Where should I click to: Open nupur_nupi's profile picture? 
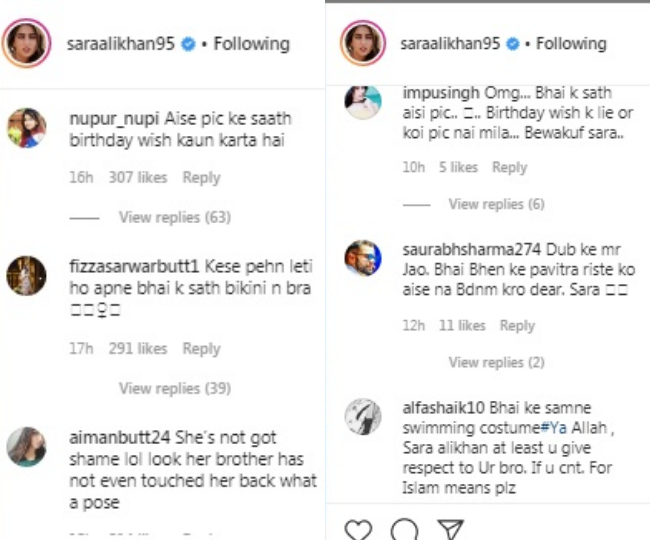pos(26,126)
